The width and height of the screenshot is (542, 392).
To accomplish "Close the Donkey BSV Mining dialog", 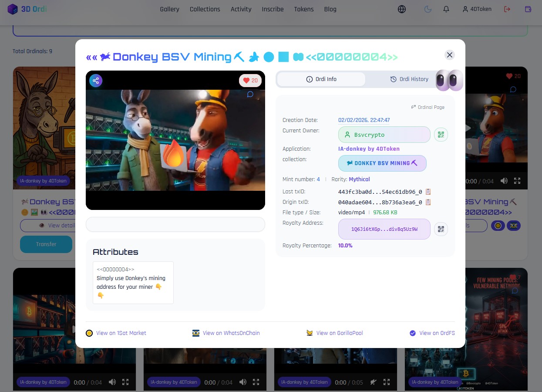I will click(x=450, y=54).
